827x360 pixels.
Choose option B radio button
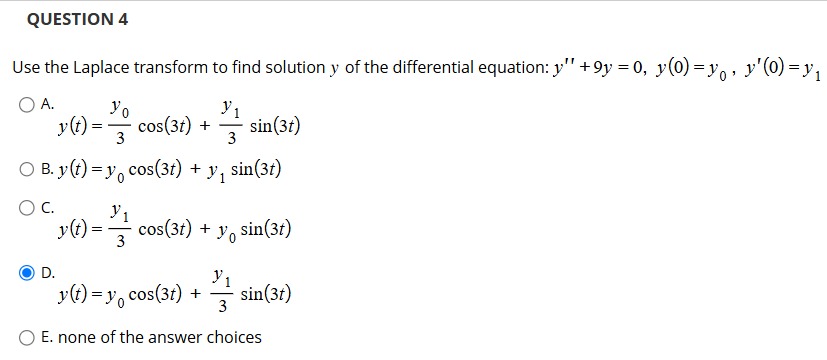pos(27,170)
